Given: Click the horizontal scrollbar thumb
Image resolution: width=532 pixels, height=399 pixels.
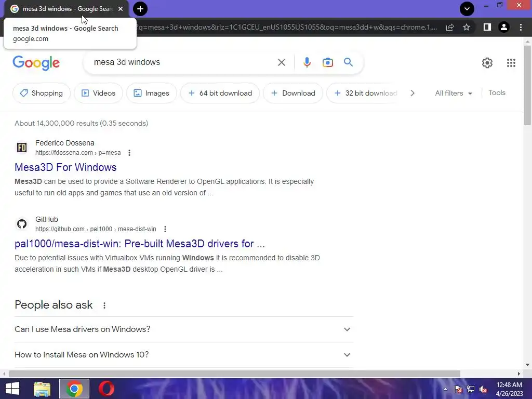Looking at the screenshot, I should click(234, 374).
